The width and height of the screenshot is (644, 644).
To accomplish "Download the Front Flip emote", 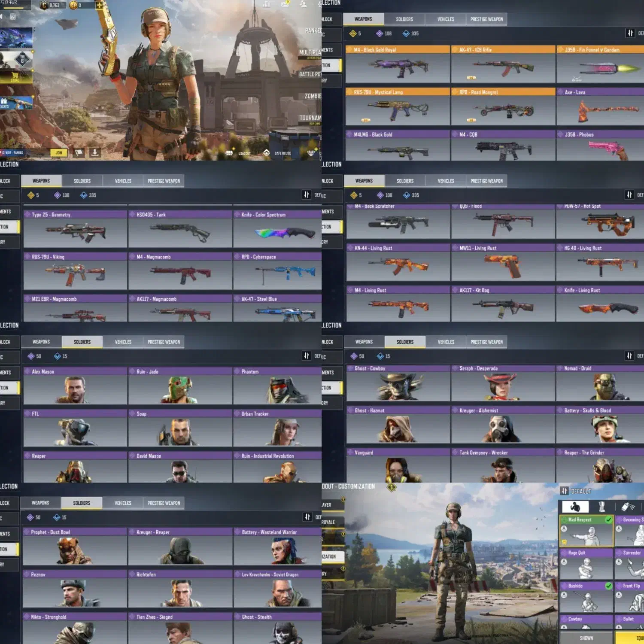I will click(619, 595).
